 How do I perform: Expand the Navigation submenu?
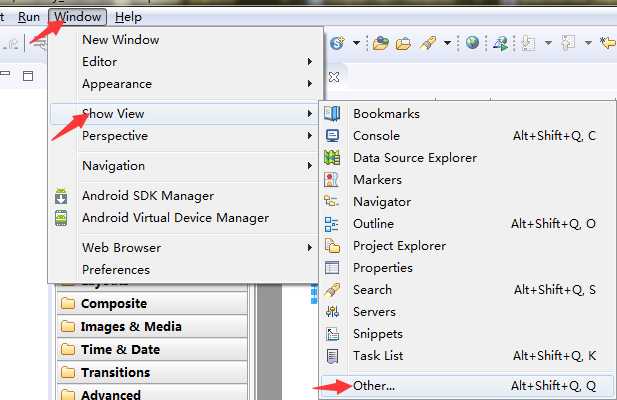(x=185, y=166)
